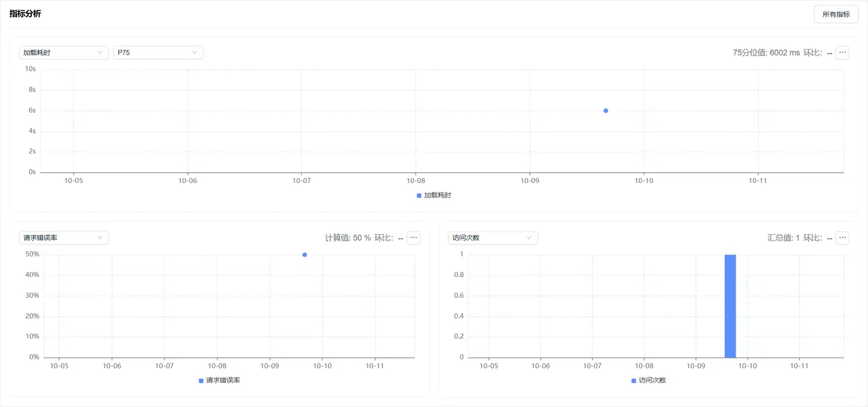The height and width of the screenshot is (407, 868).
Task: Click the 10-11 date label in visit count chart
Action: 799,366
